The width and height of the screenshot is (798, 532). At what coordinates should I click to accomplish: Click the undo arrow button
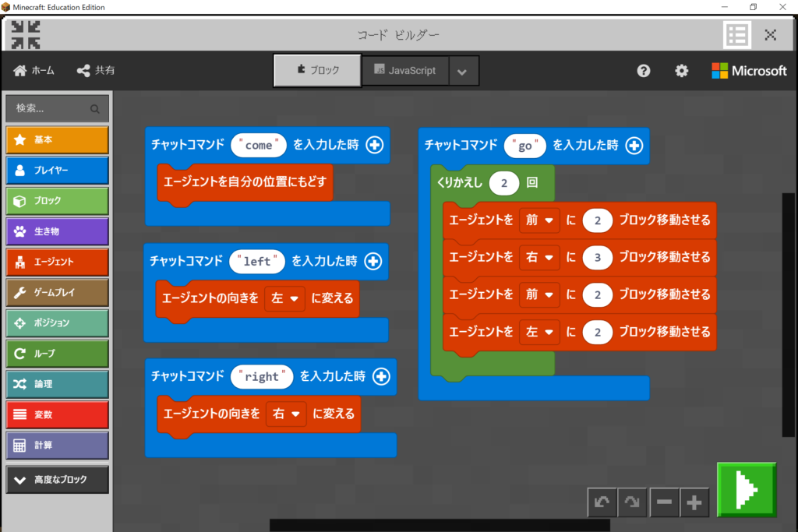[x=602, y=503]
